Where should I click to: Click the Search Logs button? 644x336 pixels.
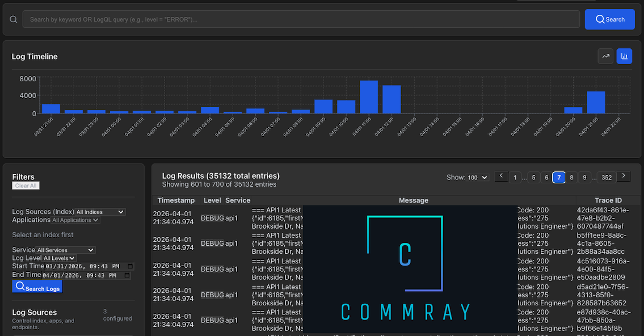click(x=37, y=286)
